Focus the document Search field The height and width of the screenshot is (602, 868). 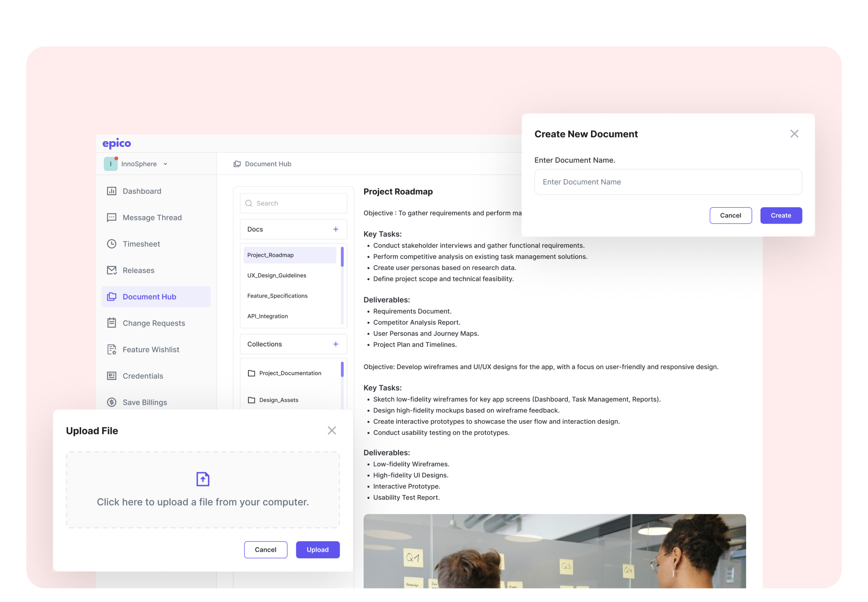(293, 204)
